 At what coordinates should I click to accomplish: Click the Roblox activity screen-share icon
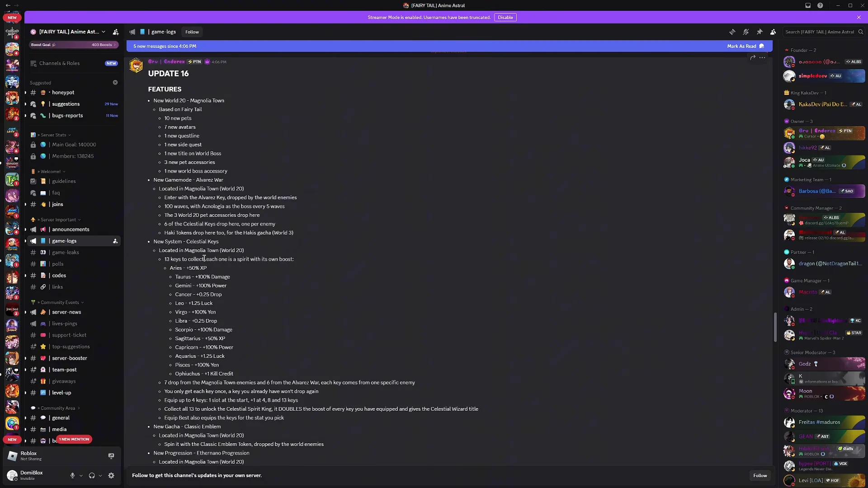coord(111,456)
